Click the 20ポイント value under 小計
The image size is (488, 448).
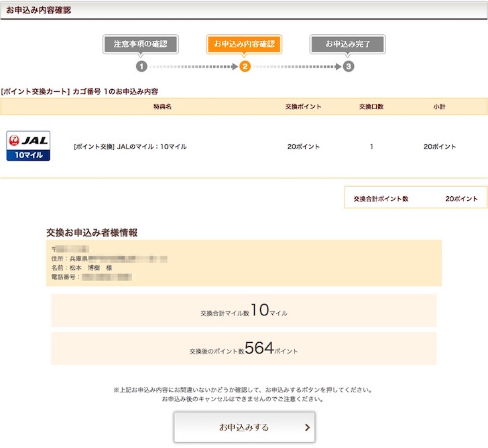coord(440,147)
